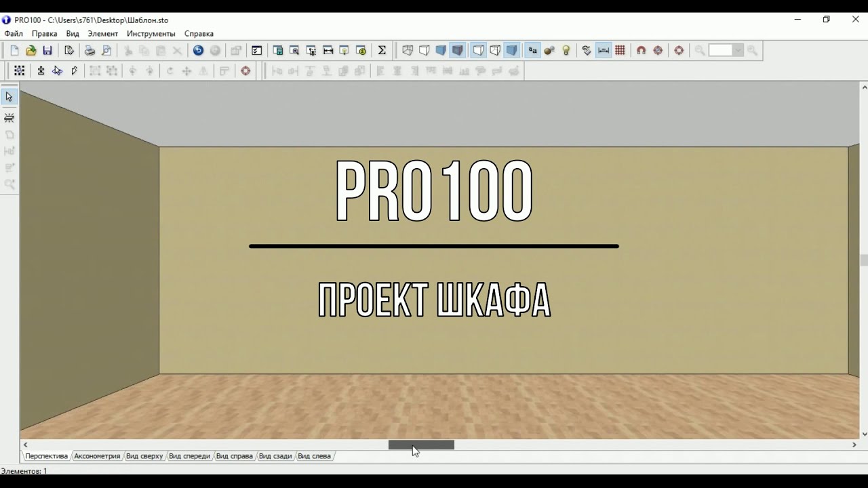The height and width of the screenshot is (488, 868).
Task: Switch to the Перспектива tab
Action: [46, 456]
